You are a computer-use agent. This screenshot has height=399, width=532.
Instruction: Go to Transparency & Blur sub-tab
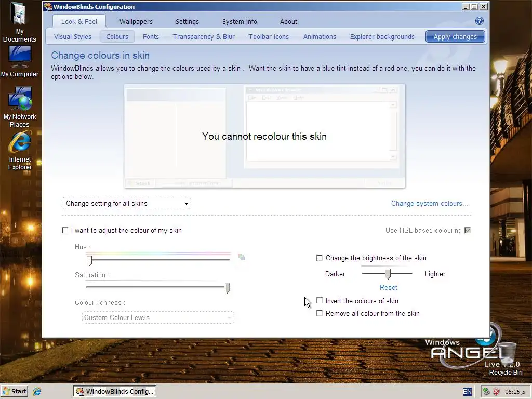point(204,37)
